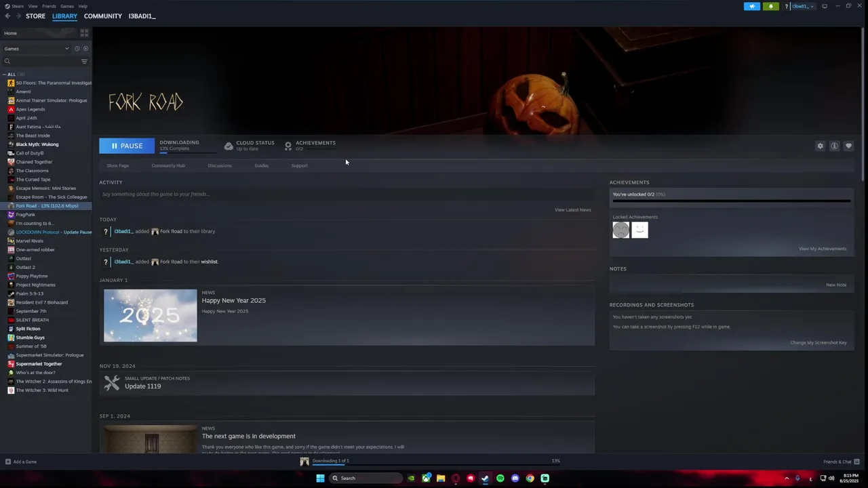Click the achievements progress bar
This screenshot has height=488, width=868.
[731, 201]
